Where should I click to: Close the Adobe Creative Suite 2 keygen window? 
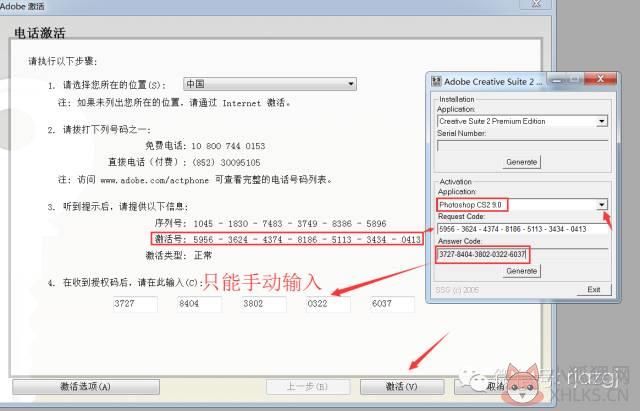[600, 79]
